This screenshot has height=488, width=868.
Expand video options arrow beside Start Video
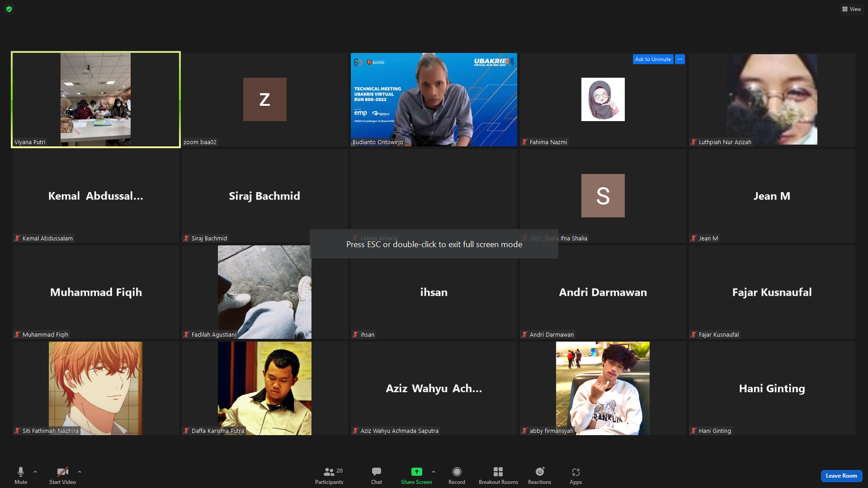click(80, 472)
